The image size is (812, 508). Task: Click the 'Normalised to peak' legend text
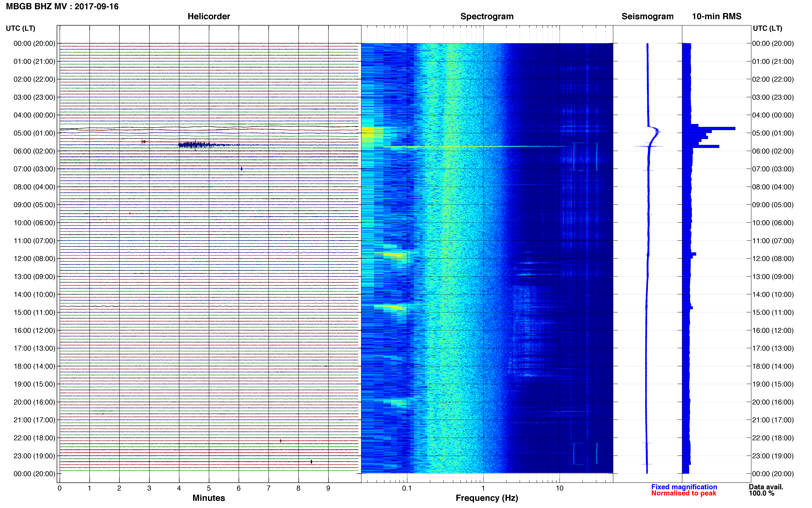pyautogui.click(x=684, y=493)
